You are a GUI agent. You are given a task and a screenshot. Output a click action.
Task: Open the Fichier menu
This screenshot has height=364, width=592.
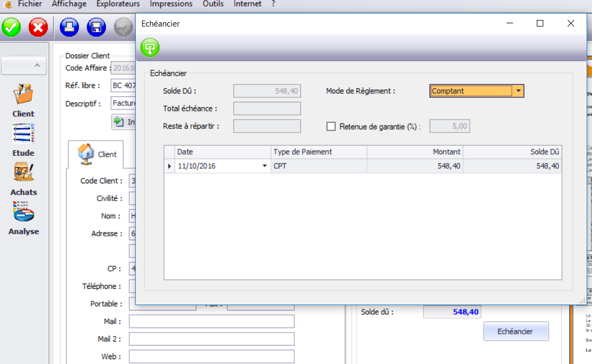click(30, 4)
